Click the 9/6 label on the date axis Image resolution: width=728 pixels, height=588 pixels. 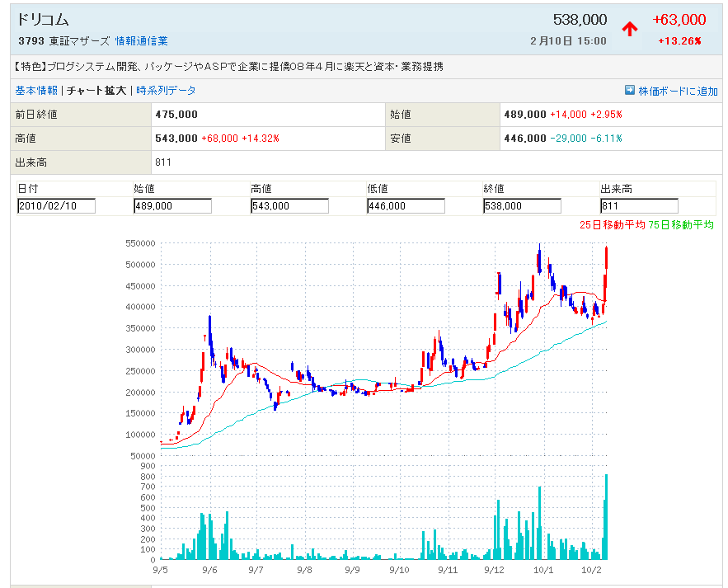209,570
